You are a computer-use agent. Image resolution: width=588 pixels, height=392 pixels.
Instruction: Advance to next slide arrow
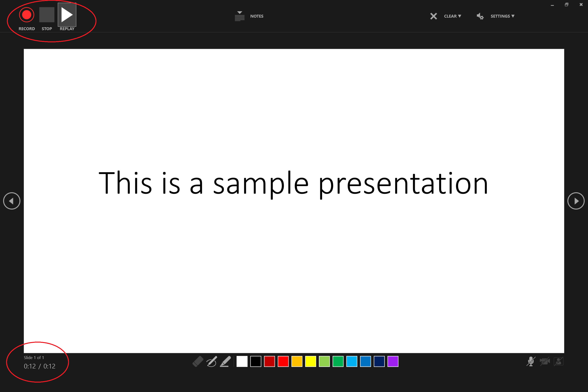tap(576, 201)
